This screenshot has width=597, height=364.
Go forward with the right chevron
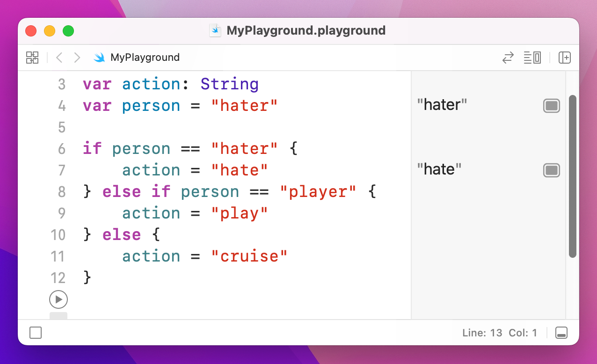point(77,58)
